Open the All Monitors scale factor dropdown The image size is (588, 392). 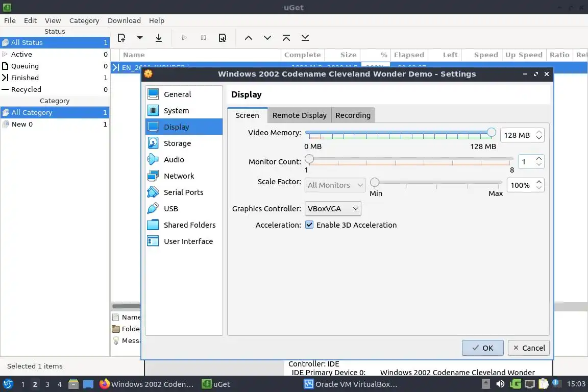click(x=335, y=185)
